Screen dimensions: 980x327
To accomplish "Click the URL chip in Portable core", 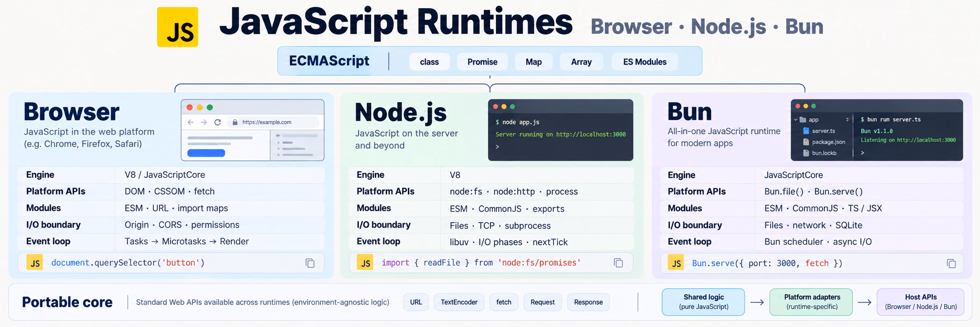I will click(x=416, y=302).
